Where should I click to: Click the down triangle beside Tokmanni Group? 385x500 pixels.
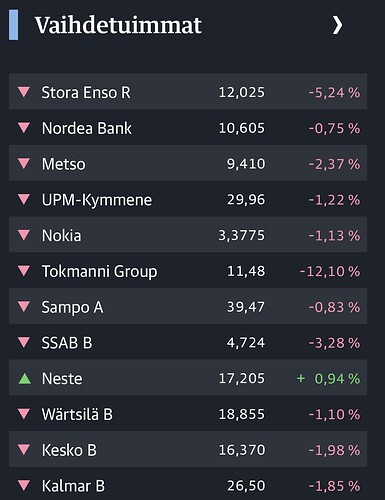24,270
